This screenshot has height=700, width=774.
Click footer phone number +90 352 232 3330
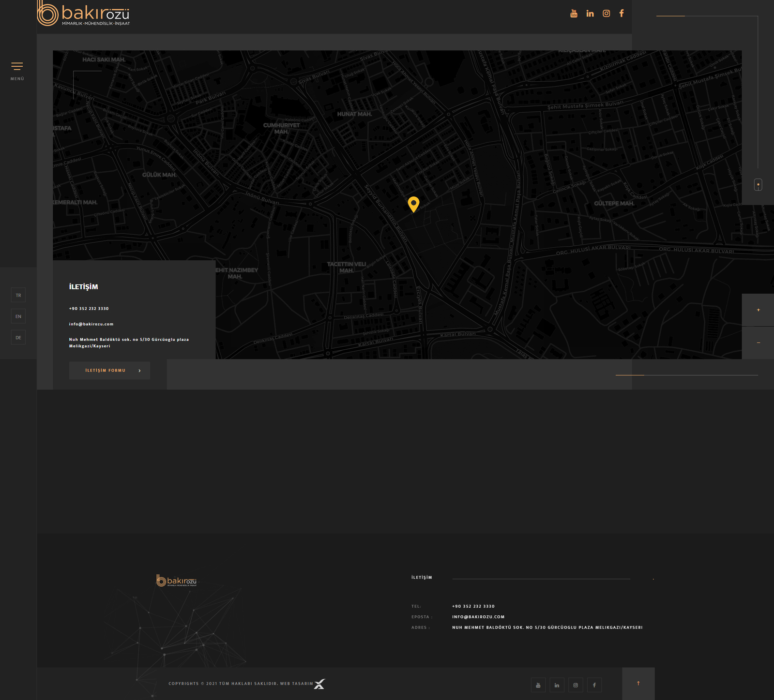pos(473,606)
